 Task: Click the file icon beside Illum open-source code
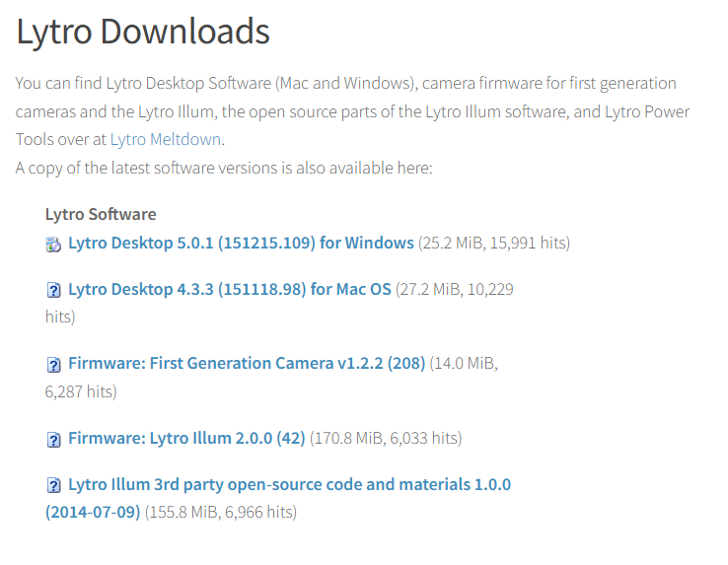click(x=54, y=485)
